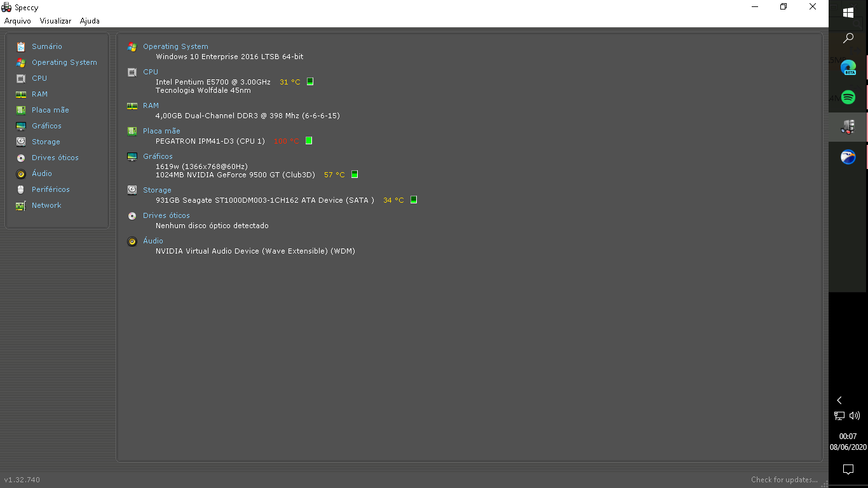
Task: Click the 100 °C motherboard temperature value
Action: point(287,141)
